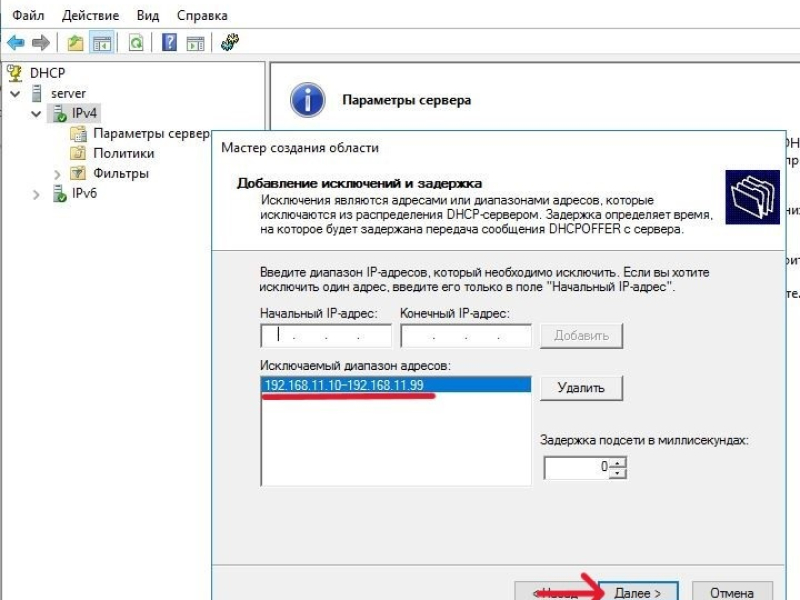Toggle the show/hide action pane icon
The width and height of the screenshot is (800, 600).
point(195,43)
